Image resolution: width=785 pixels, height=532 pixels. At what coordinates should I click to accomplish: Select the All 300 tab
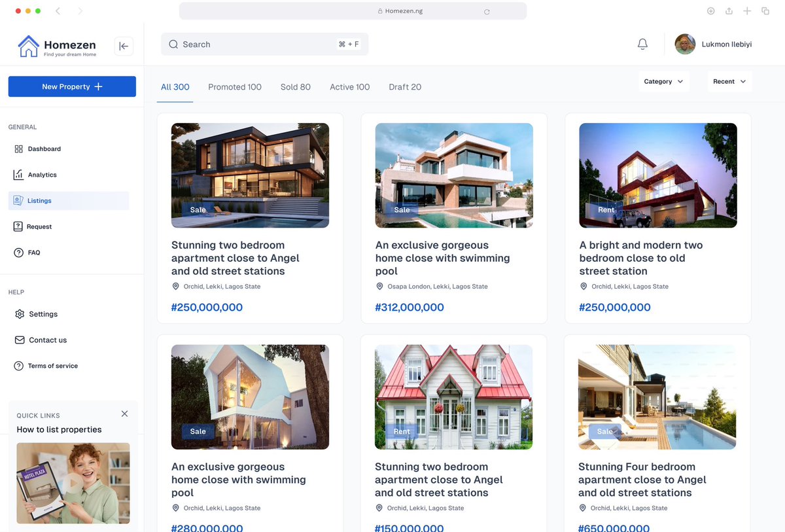click(x=175, y=87)
